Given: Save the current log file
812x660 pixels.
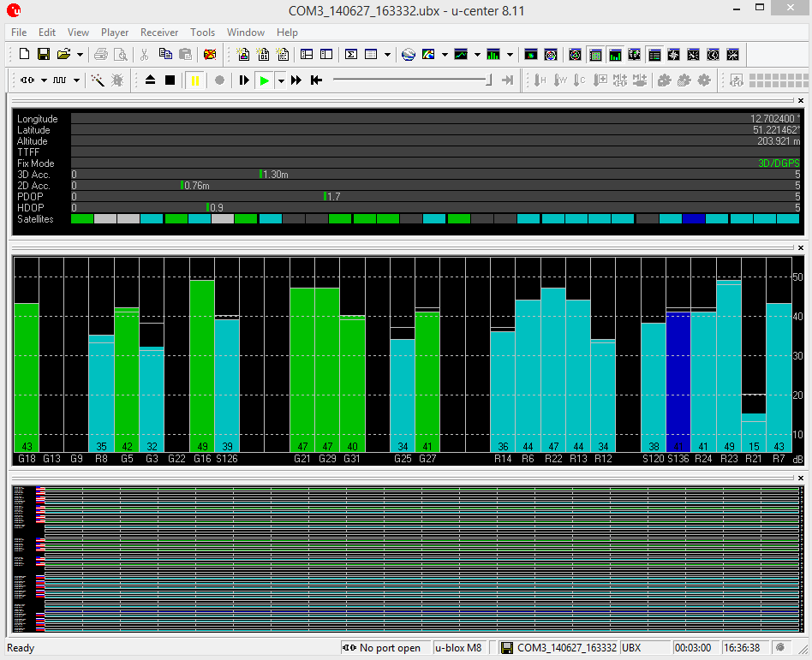Looking at the screenshot, I should tap(44, 55).
